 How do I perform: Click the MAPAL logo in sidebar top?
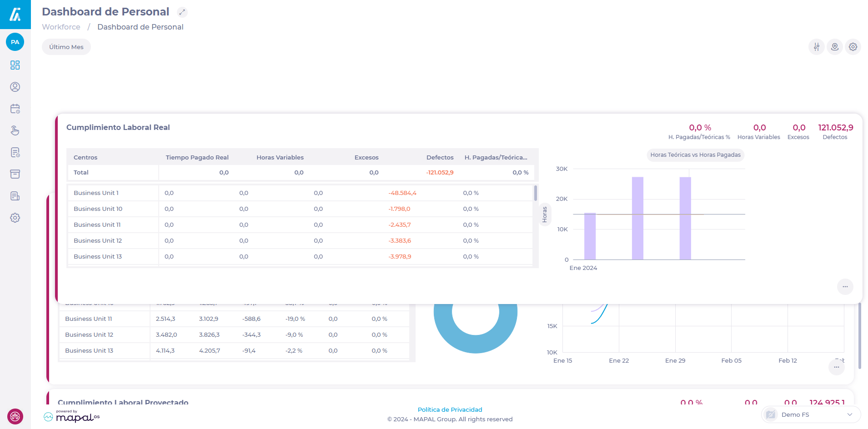coord(15,15)
